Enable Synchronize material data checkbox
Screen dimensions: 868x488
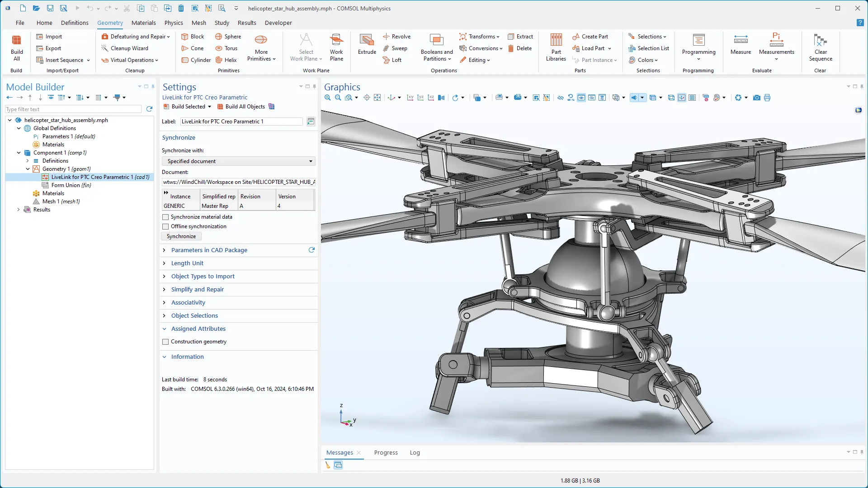165,217
